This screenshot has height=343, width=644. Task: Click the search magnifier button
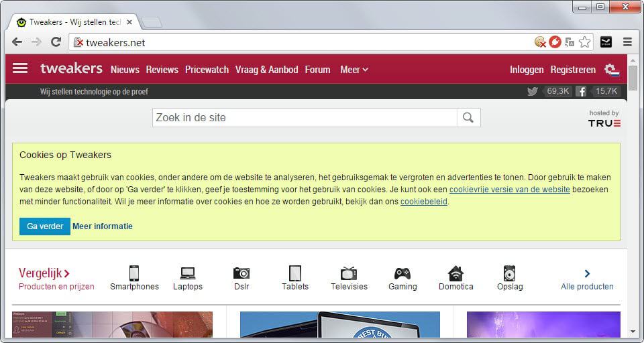[468, 118]
